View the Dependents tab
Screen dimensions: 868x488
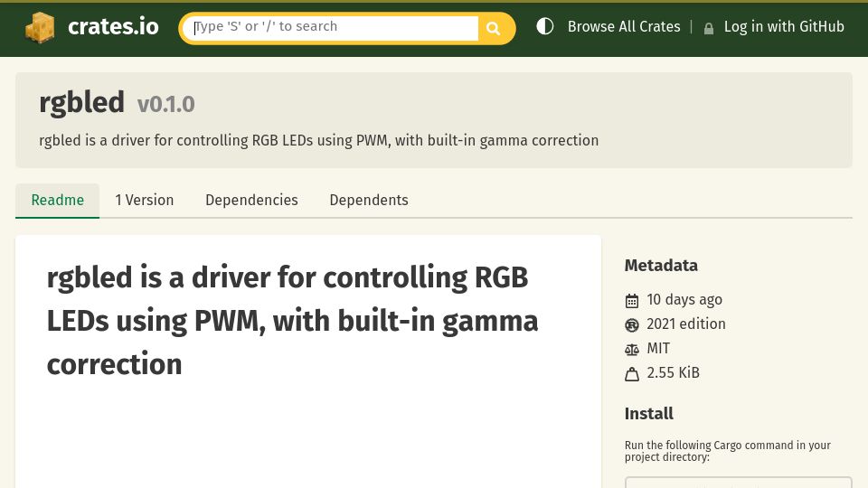pyautogui.click(x=369, y=201)
